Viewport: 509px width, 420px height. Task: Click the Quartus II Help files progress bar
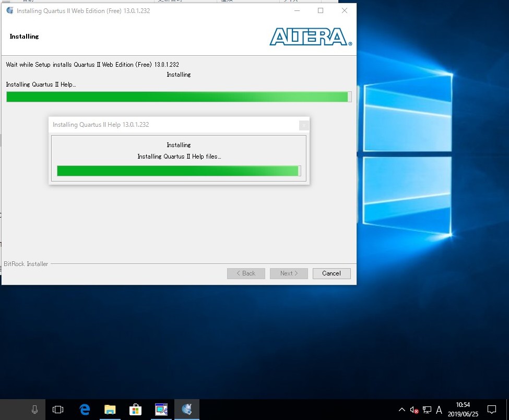(179, 171)
